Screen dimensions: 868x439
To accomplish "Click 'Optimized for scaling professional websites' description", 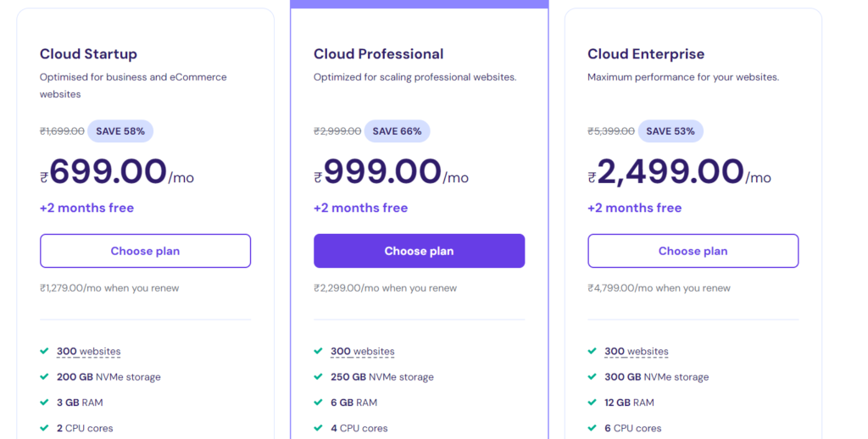I will click(415, 77).
